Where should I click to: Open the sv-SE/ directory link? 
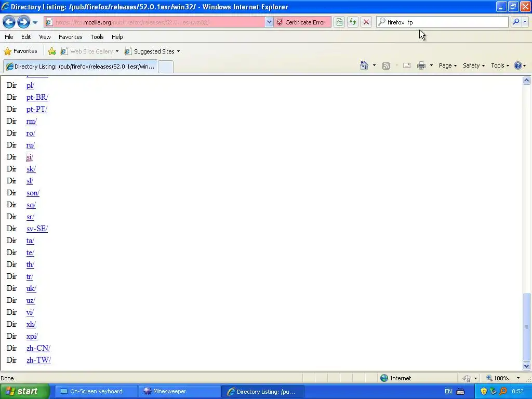coord(37,229)
